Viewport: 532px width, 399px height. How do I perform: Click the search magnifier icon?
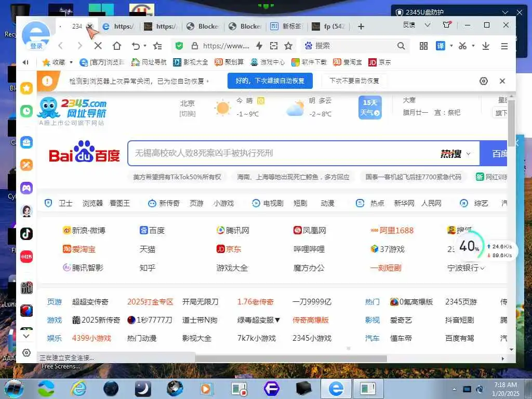tap(401, 46)
